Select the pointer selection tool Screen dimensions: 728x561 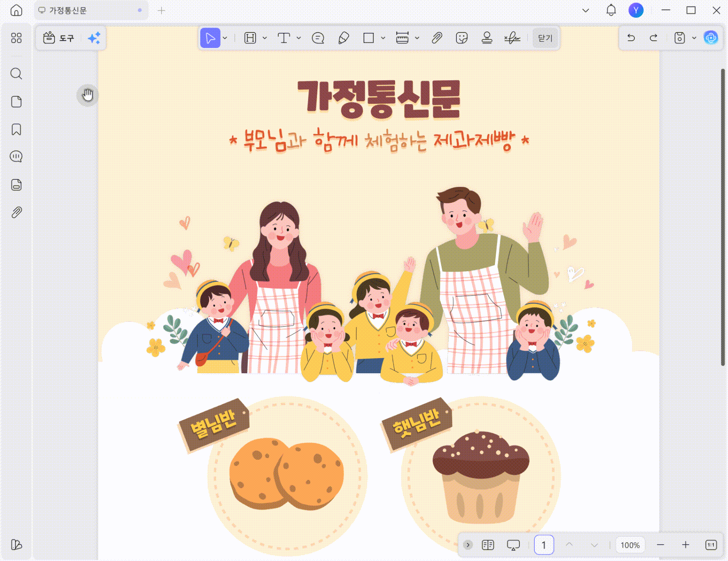click(x=210, y=38)
